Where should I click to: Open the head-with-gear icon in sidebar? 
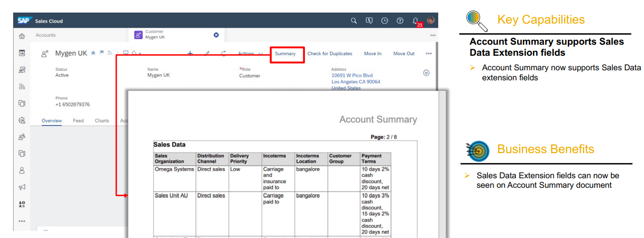(22, 120)
